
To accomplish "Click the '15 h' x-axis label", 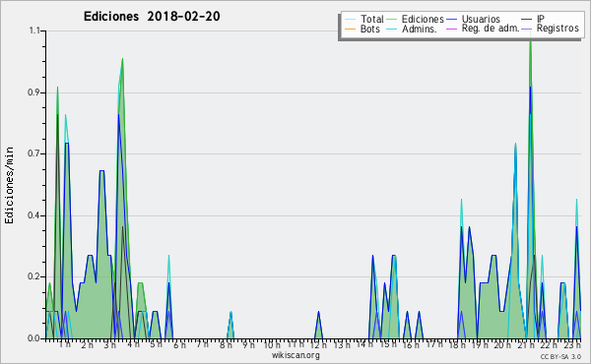I will coord(388,344).
